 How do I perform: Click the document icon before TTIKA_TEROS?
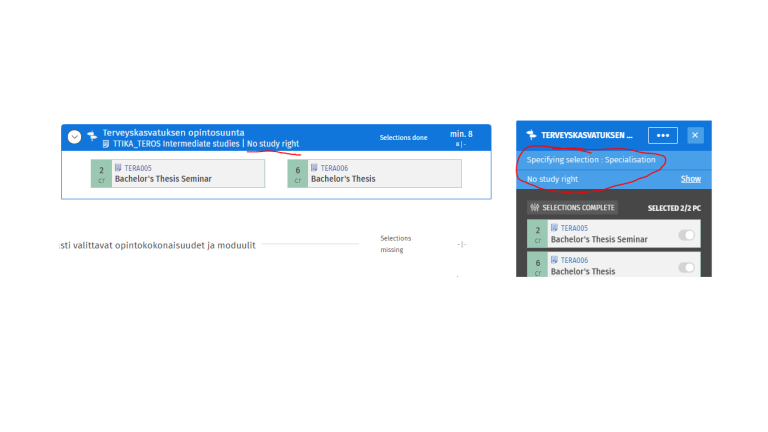pos(106,144)
